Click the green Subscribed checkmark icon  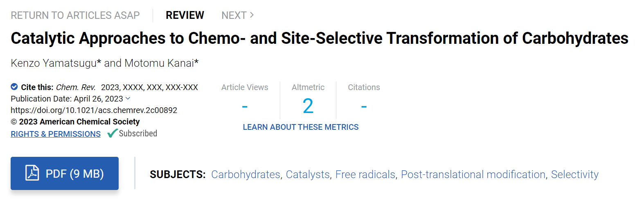pyautogui.click(x=113, y=133)
